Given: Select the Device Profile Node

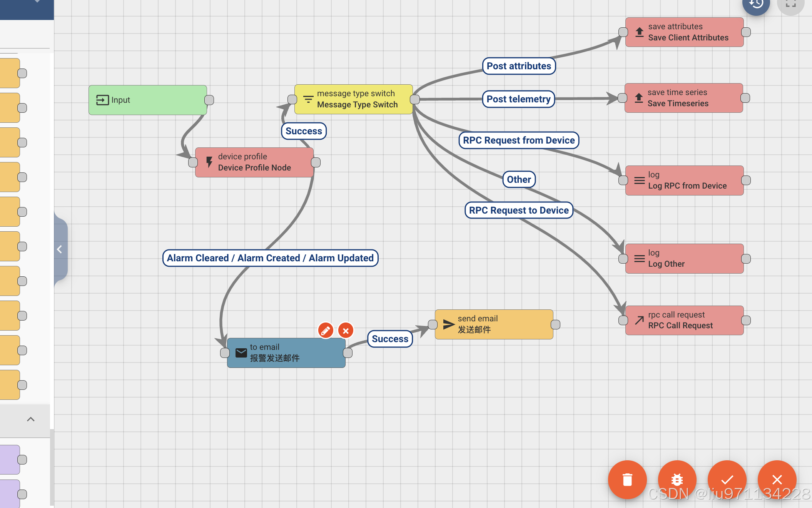Looking at the screenshot, I should point(254,162).
